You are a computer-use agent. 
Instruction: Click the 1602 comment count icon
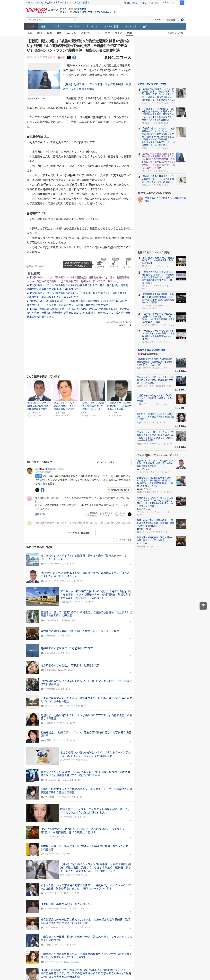[53, 57]
